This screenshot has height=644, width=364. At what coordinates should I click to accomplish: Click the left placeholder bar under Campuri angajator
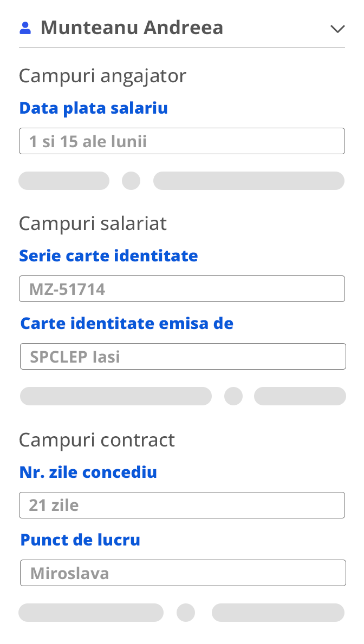pyautogui.click(x=64, y=180)
